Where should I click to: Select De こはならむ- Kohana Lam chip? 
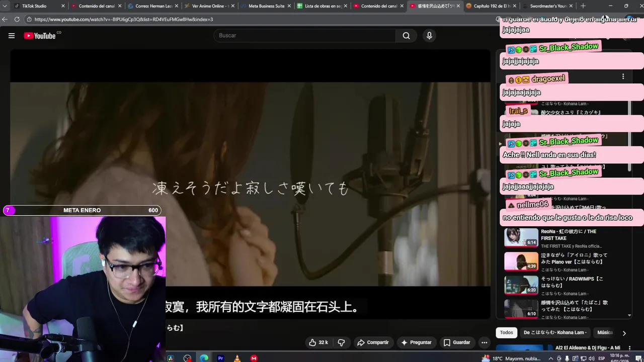(x=555, y=332)
